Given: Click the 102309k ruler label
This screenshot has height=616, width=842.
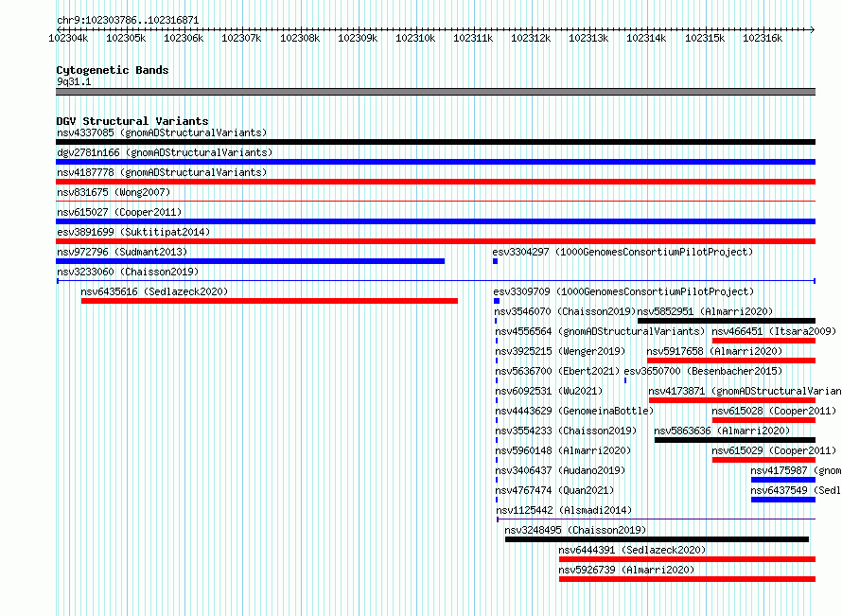Looking at the screenshot, I should [x=358, y=38].
